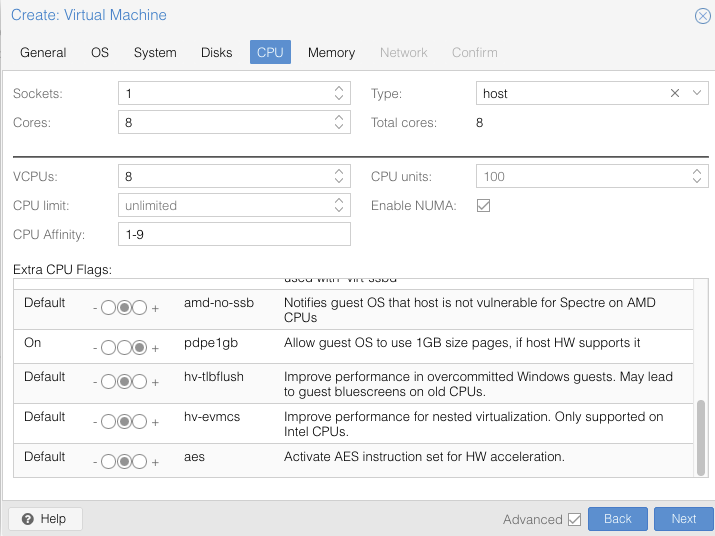Select the CPU tab
Viewport: 715px width, 536px height.
[270, 52]
